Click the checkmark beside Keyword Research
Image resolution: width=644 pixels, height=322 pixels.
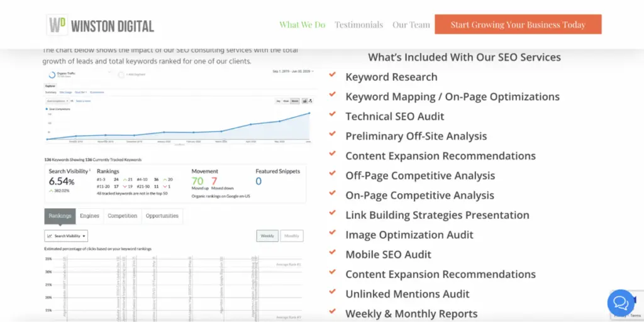pos(333,76)
